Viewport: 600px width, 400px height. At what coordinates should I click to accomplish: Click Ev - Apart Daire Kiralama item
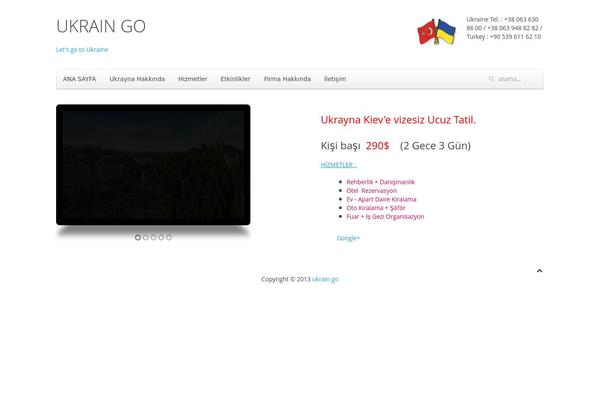381,199
